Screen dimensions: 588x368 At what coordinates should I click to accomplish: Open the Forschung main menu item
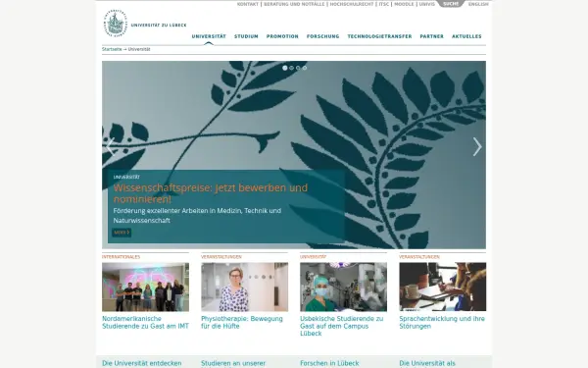(322, 36)
